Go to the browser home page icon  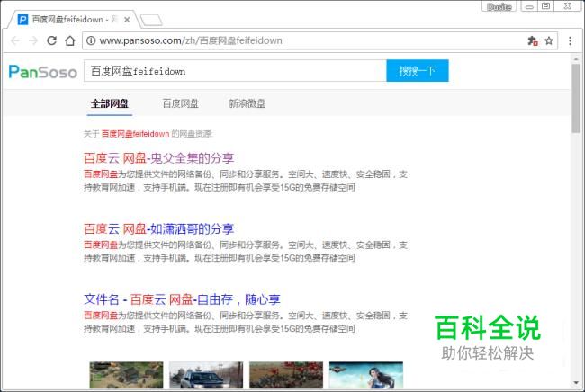pyautogui.click(x=70, y=40)
